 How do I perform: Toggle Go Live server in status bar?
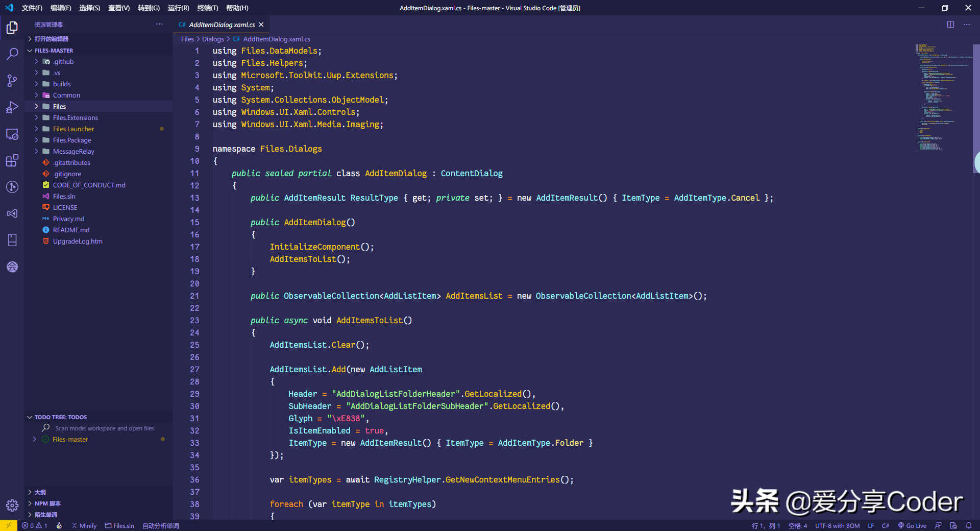pyautogui.click(x=912, y=525)
